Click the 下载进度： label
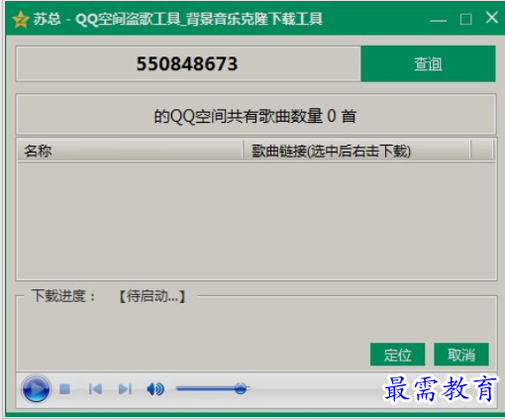 [x=63, y=296]
